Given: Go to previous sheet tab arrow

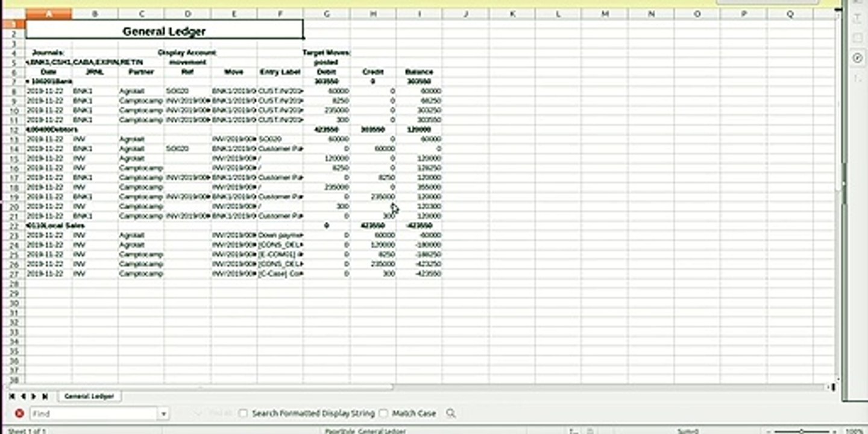Looking at the screenshot, I should pyautogui.click(x=23, y=396).
